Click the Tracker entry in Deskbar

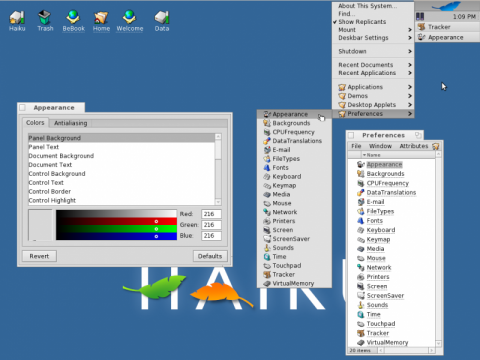[x=447, y=27]
